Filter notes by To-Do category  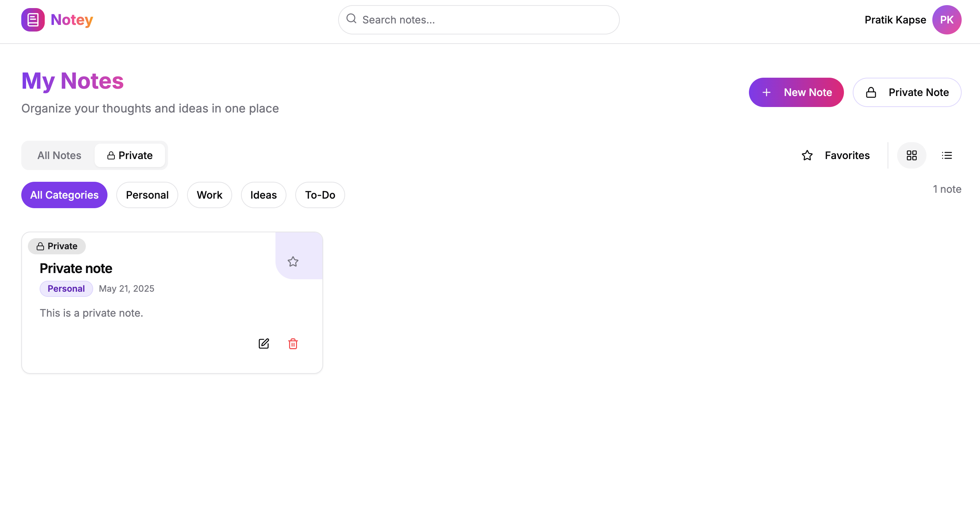(x=319, y=195)
